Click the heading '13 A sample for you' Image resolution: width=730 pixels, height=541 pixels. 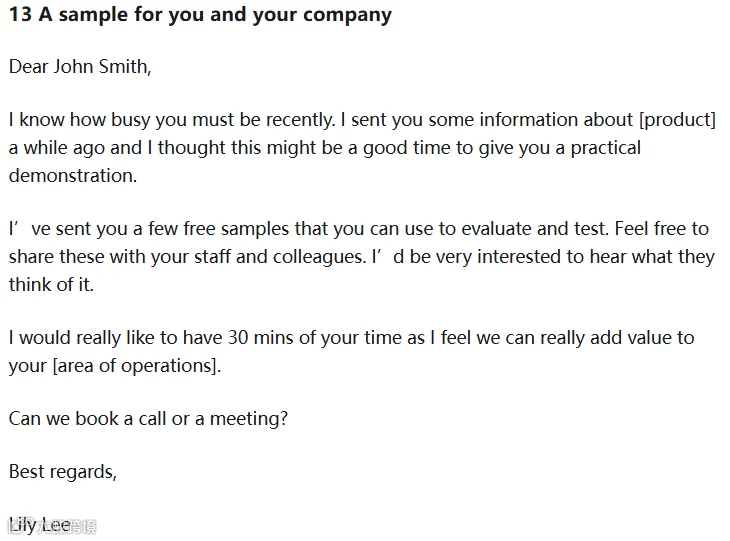click(107, 14)
